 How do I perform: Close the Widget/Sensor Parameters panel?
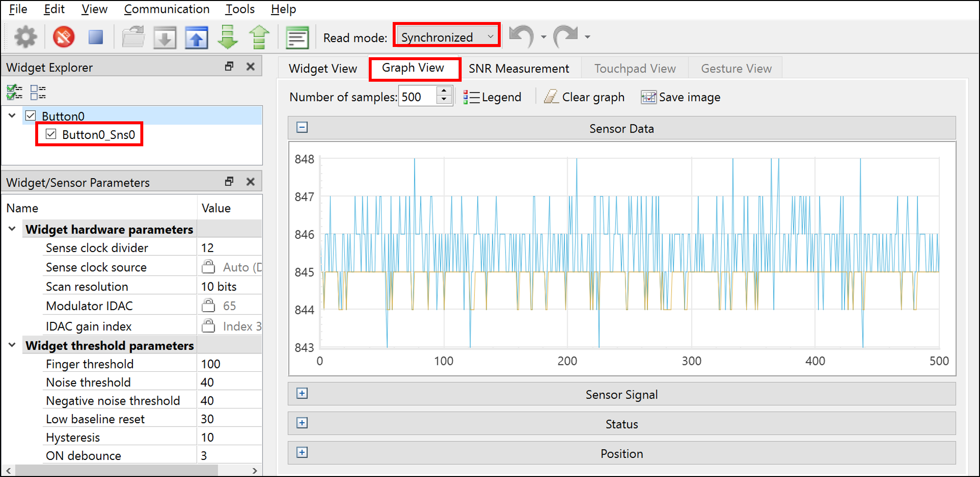(x=250, y=182)
